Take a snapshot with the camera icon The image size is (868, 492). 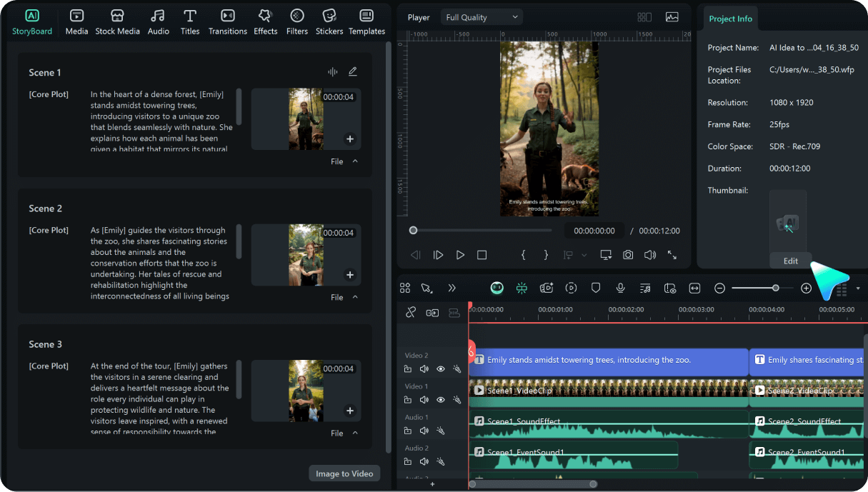[628, 255]
